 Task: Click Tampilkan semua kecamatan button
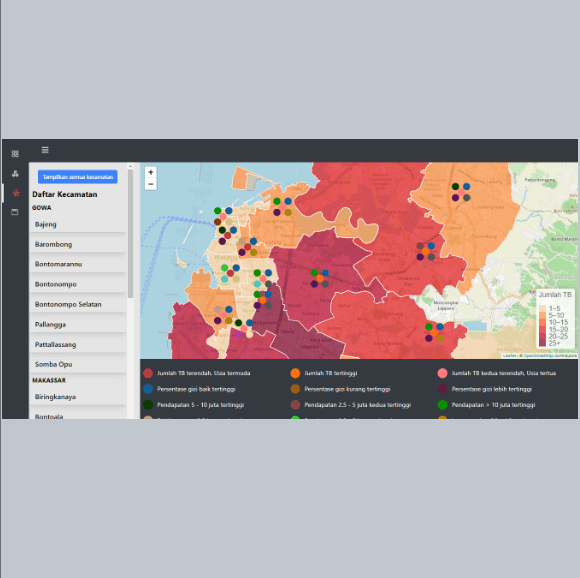tap(78, 177)
